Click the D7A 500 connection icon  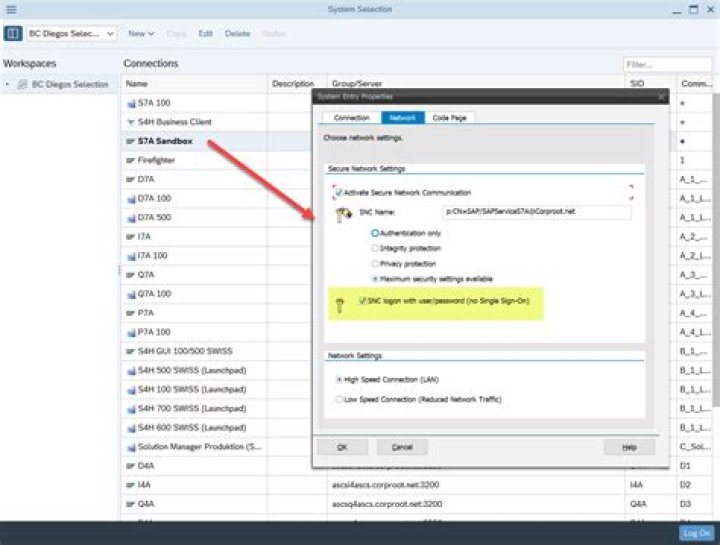tap(130, 217)
